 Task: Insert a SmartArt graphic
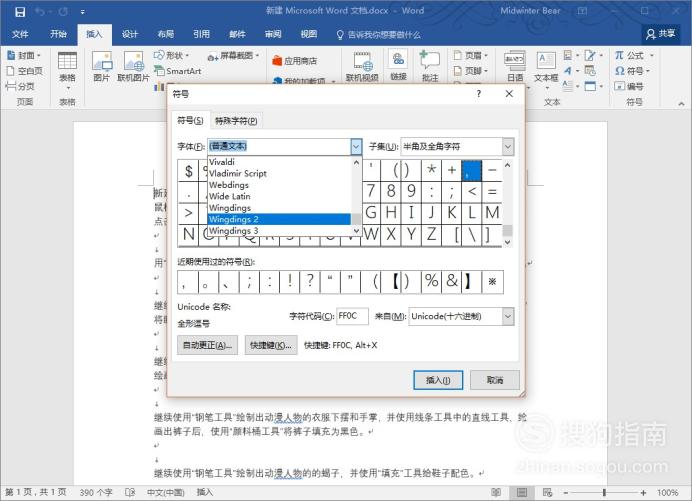(177, 71)
